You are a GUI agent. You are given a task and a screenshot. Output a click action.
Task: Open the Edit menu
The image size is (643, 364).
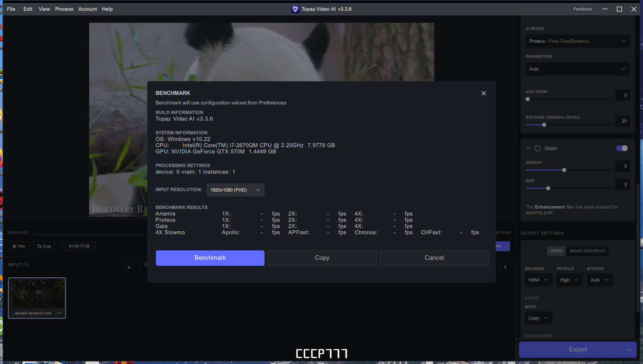[x=28, y=9]
